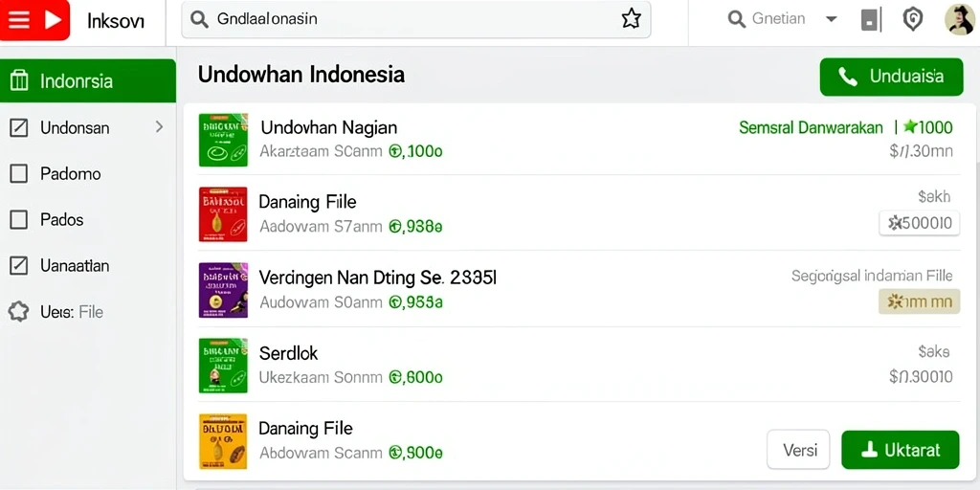Click the green coin icon in Audowam S0anm row
This screenshot has width=980, height=490.
pyautogui.click(x=394, y=302)
